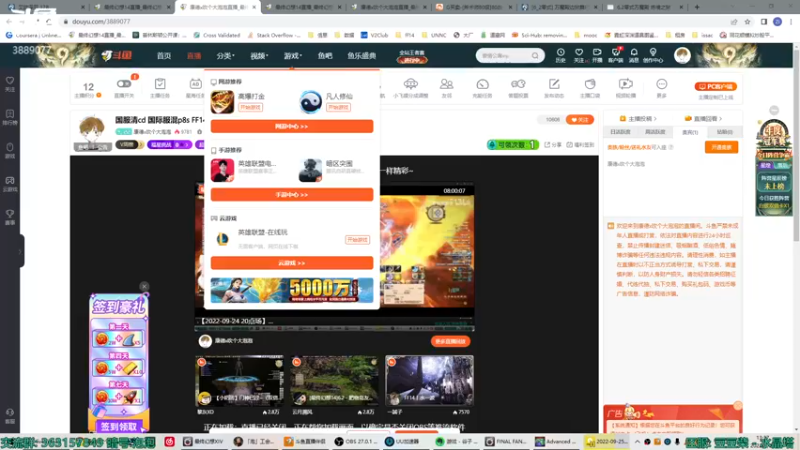Open trophy icon in left sidebar
800x450 pixels.
click(10, 217)
